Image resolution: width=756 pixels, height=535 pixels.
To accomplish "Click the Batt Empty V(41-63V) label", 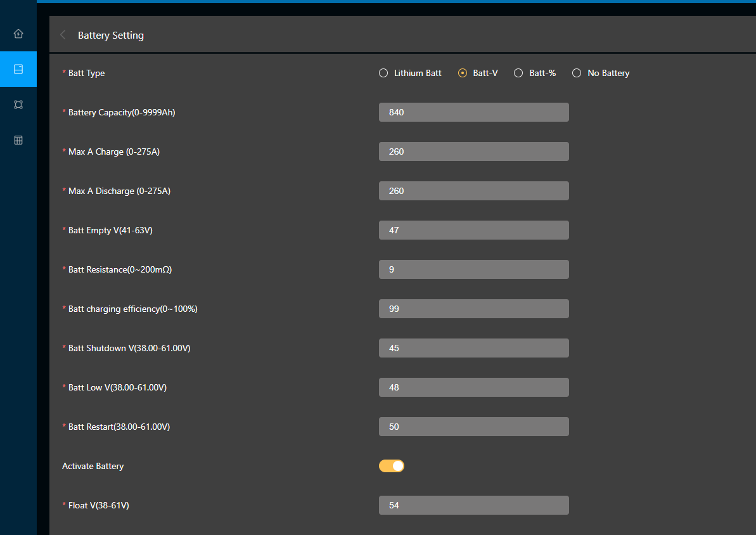I will [110, 231].
